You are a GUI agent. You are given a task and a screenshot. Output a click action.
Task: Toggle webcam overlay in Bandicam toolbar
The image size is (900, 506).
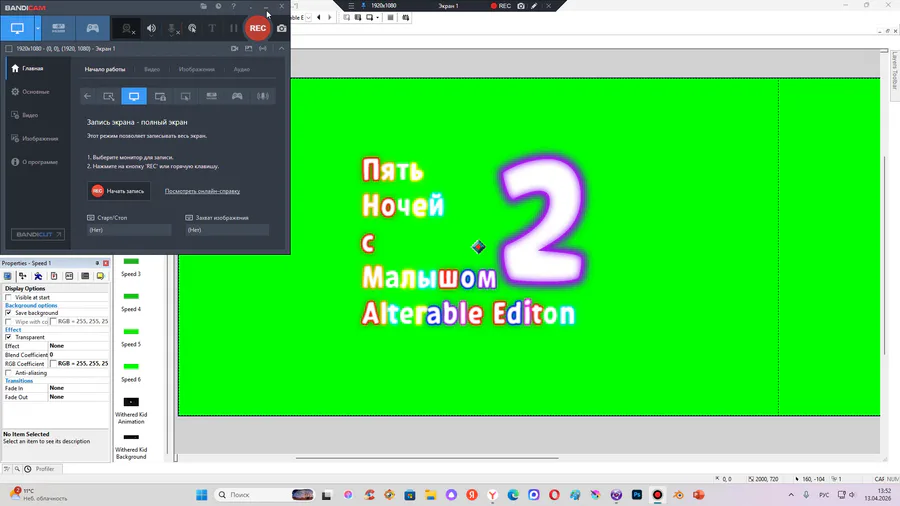tap(127, 28)
